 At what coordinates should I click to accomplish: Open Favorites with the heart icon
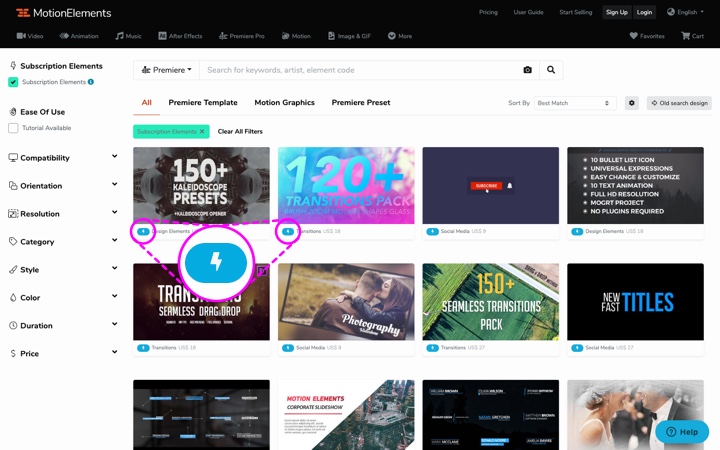pos(647,36)
